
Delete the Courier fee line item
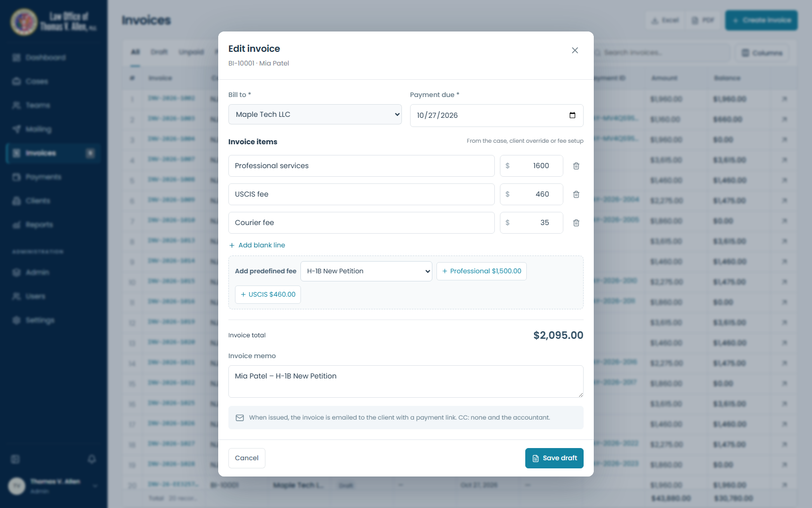coord(576,223)
